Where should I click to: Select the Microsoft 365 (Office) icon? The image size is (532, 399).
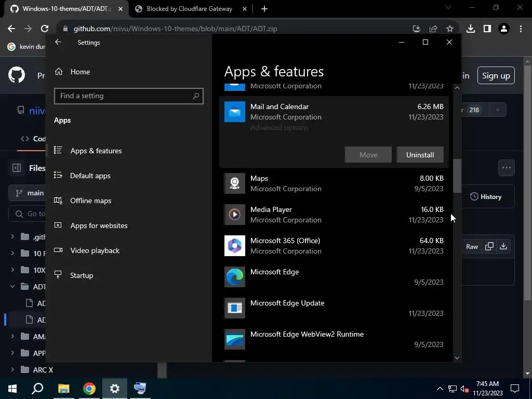pos(234,246)
